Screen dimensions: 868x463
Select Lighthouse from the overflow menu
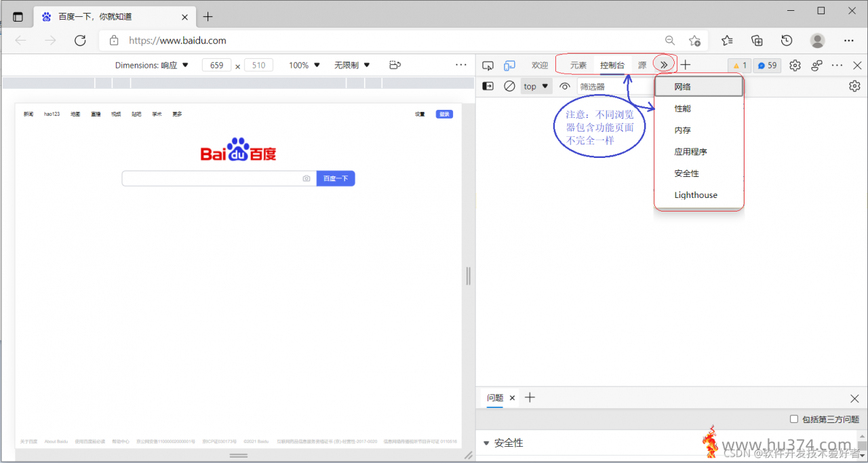(x=699, y=195)
